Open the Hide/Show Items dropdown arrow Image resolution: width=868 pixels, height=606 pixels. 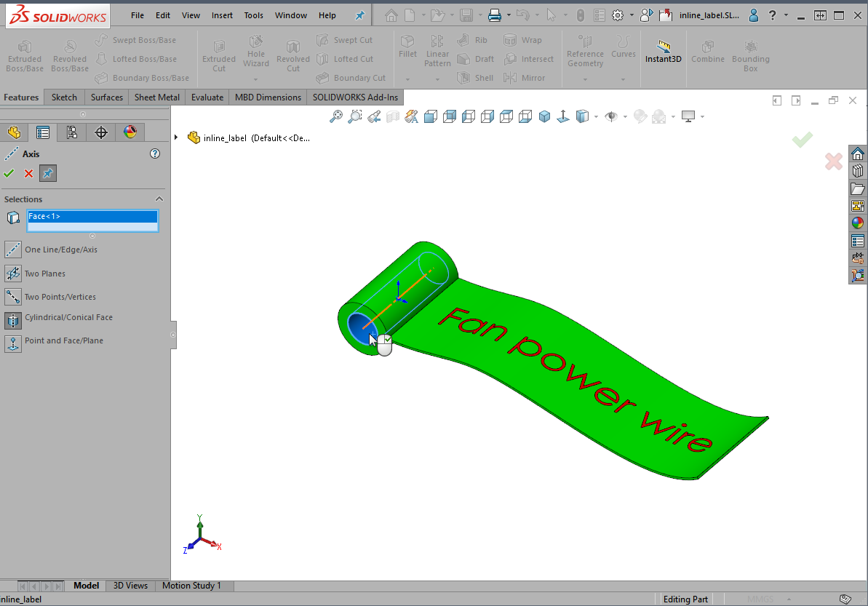(625, 117)
